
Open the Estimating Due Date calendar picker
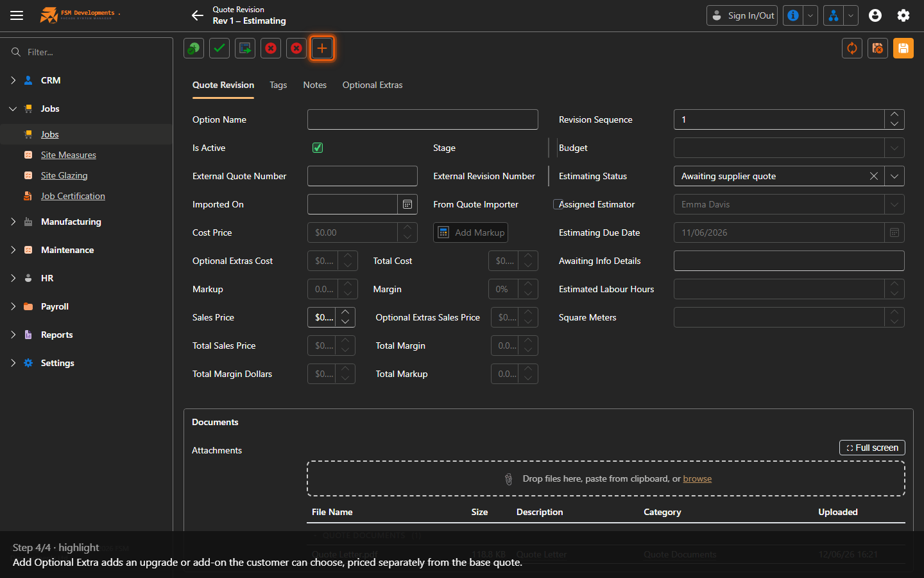[x=894, y=232]
